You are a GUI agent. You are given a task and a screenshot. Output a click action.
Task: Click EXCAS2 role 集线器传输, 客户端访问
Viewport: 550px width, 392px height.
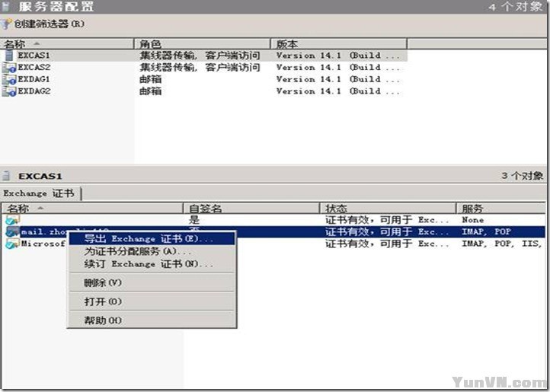point(200,67)
